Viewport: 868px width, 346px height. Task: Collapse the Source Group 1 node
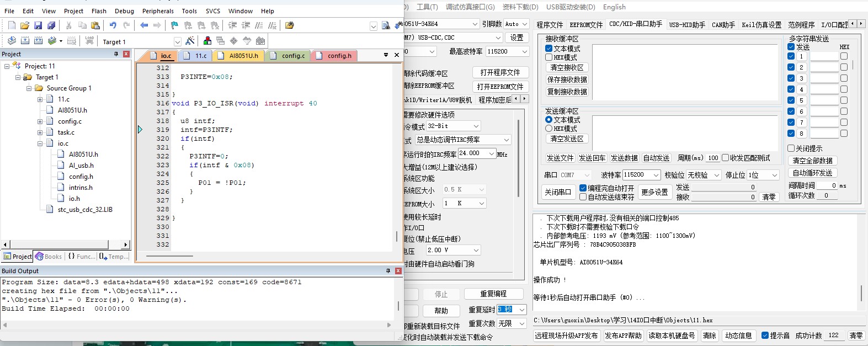(29, 88)
